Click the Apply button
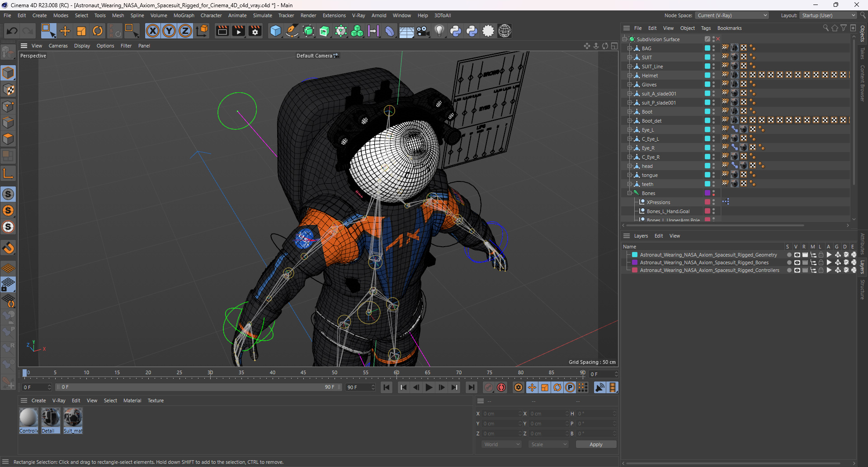Viewport: 868px width, 467px height. click(x=596, y=444)
